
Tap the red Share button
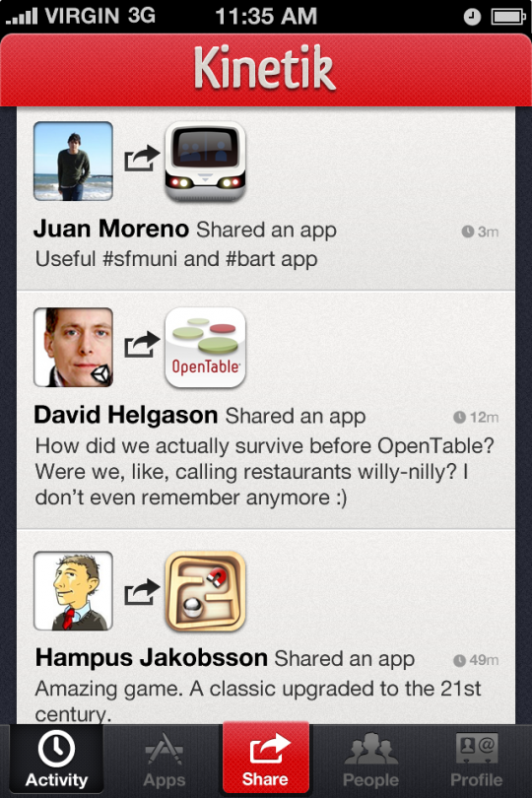pyautogui.click(x=265, y=759)
